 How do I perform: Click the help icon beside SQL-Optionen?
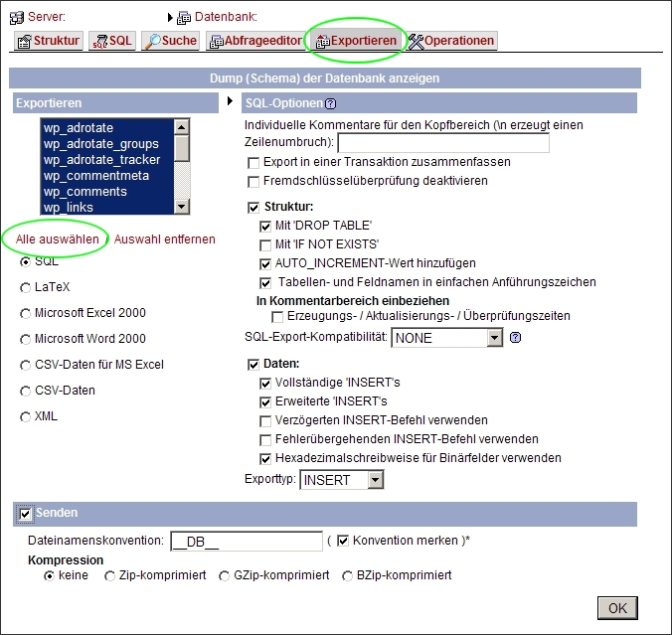pyautogui.click(x=330, y=103)
